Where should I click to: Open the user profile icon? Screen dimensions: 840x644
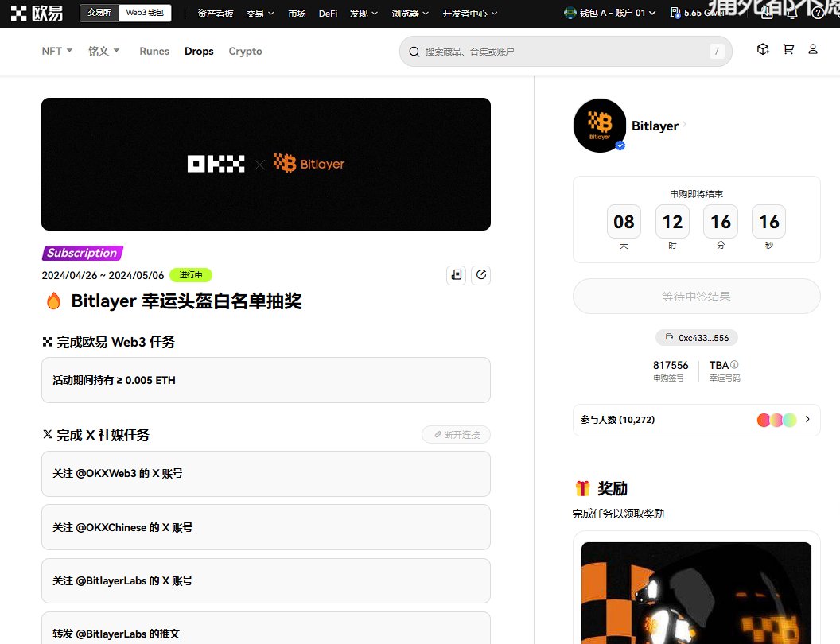point(813,49)
